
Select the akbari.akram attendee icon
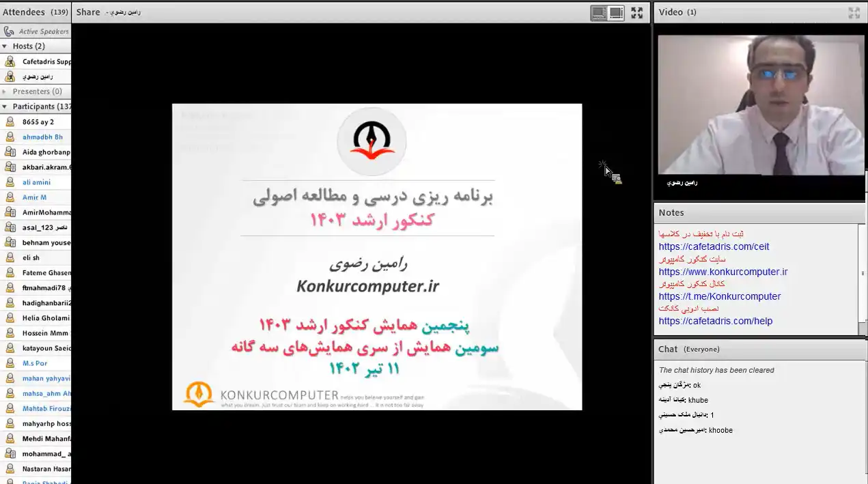10,167
